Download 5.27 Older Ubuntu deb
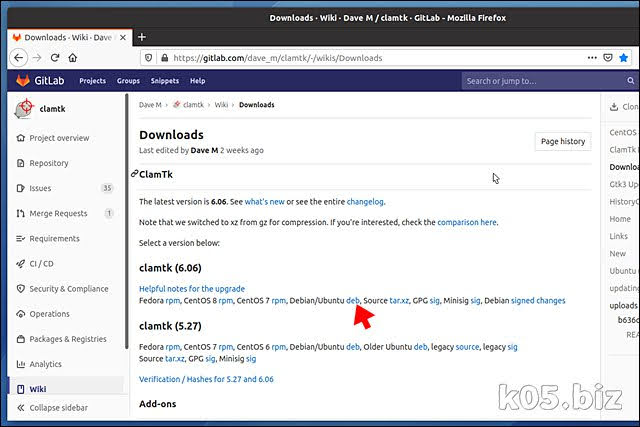Screen dimensions: 640x427 (420, 347)
